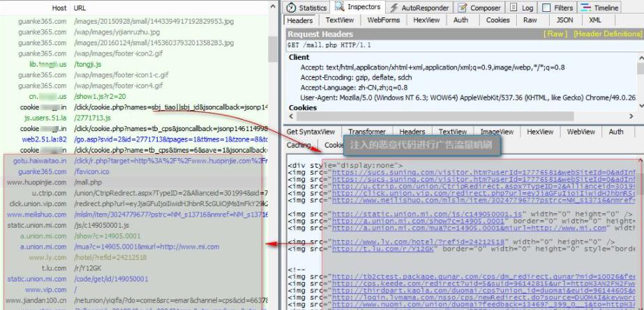
Task: Click the Composer tab pencil icon
Action: (462, 8)
